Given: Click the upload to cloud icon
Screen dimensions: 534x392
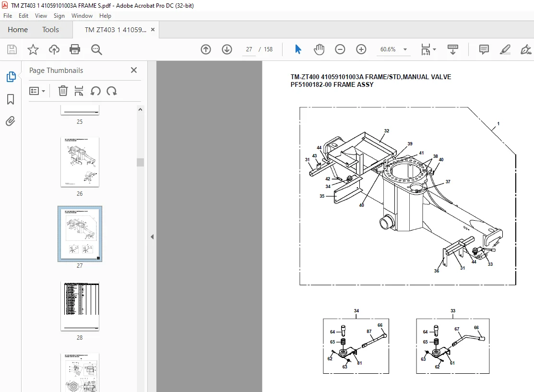Looking at the screenshot, I should click(x=54, y=49).
